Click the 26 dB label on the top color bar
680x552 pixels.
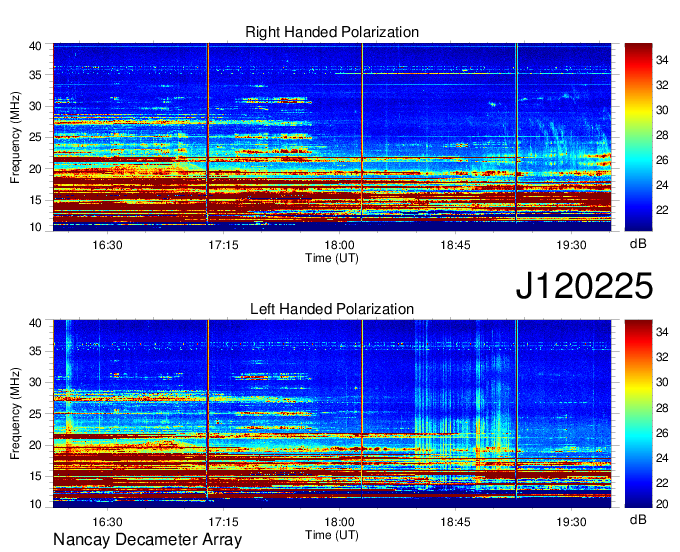pyautogui.click(x=662, y=160)
